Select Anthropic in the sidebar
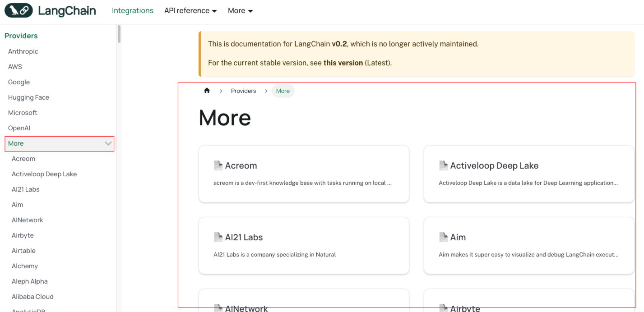The width and height of the screenshot is (644, 312). click(23, 51)
